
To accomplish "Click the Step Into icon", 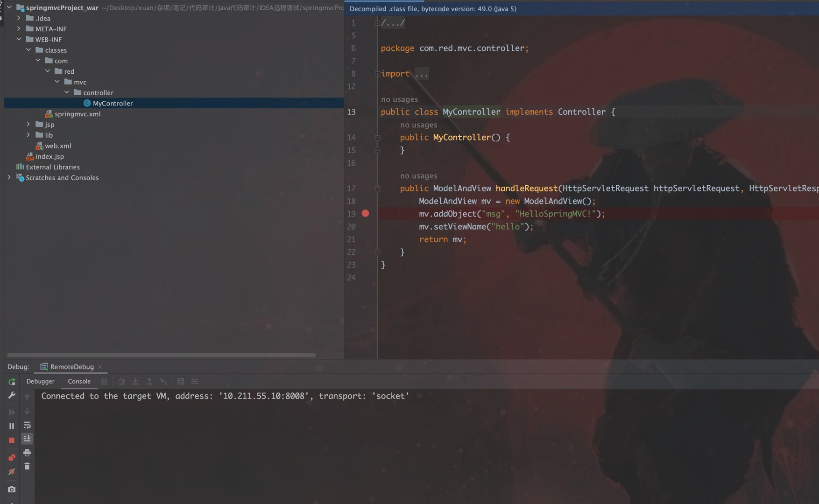I will pyautogui.click(x=135, y=381).
